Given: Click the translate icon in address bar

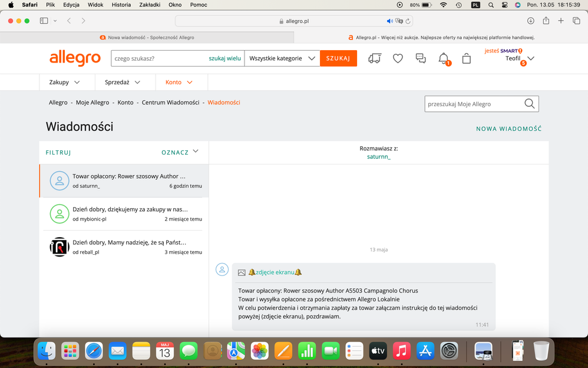Looking at the screenshot, I should point(399,21).
